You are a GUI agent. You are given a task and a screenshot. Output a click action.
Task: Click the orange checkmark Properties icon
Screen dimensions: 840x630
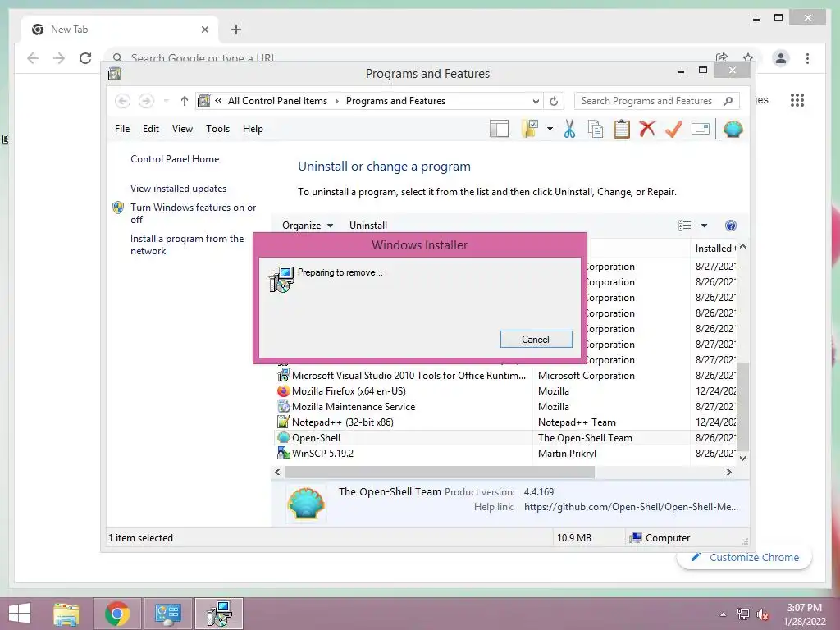coord(674,129)
